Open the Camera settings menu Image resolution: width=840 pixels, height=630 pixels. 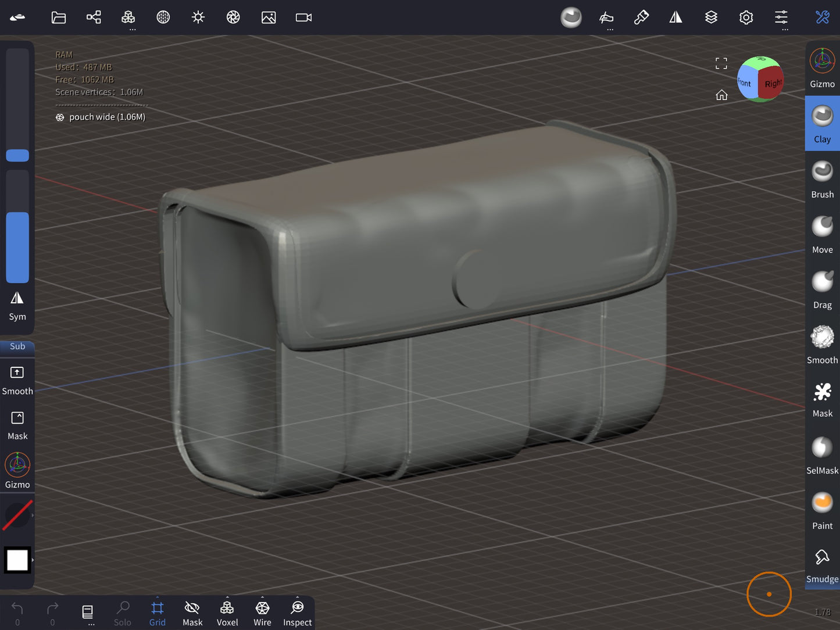[x=303, y=17]
